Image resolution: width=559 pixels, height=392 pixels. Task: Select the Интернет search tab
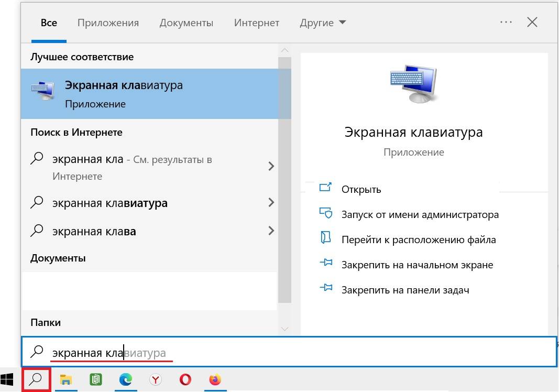256,23
